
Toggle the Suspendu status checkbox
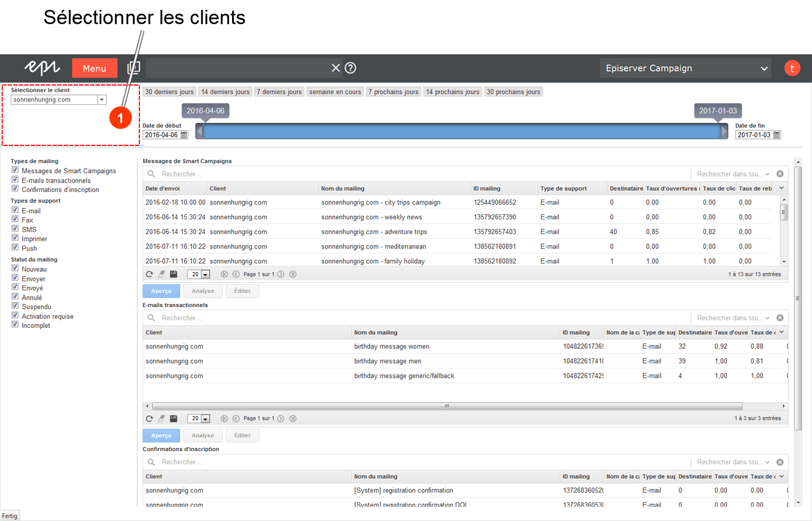point(15,306)
